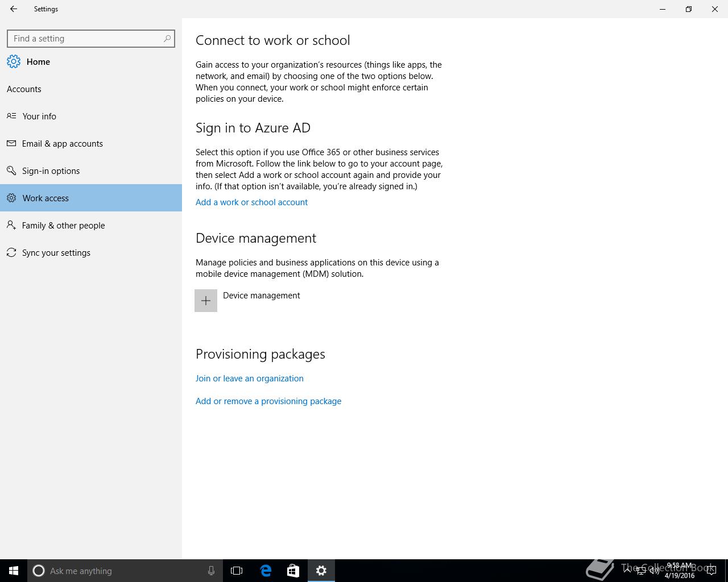Click the volume speaker tray icon
The width and height of the screenshot is (728, 582).
tap(654, 571)
